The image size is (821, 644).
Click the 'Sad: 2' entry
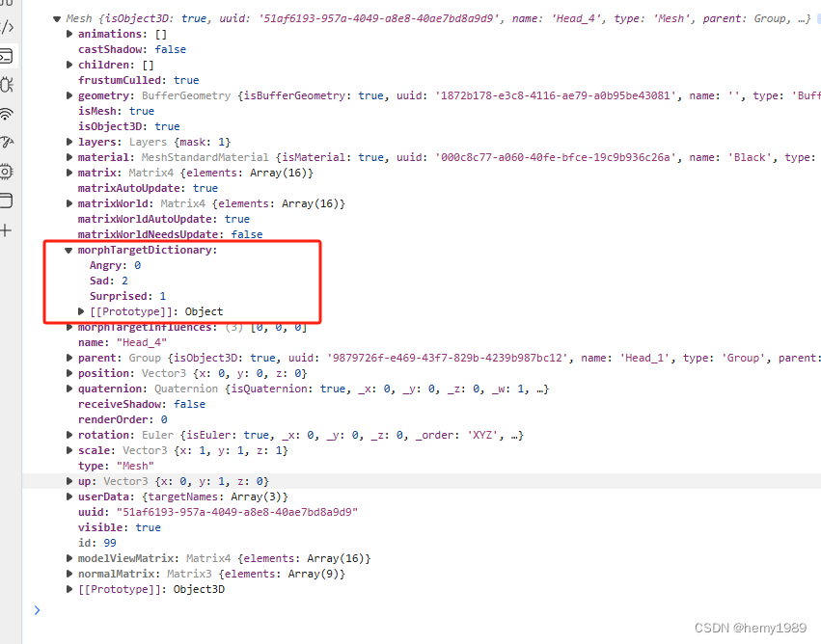[x=109, y=281]
